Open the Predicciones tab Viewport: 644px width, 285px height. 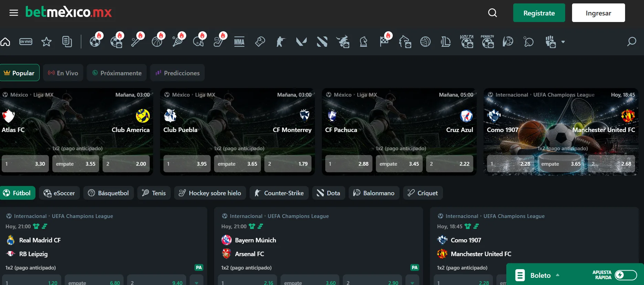[x=178, y=73]
